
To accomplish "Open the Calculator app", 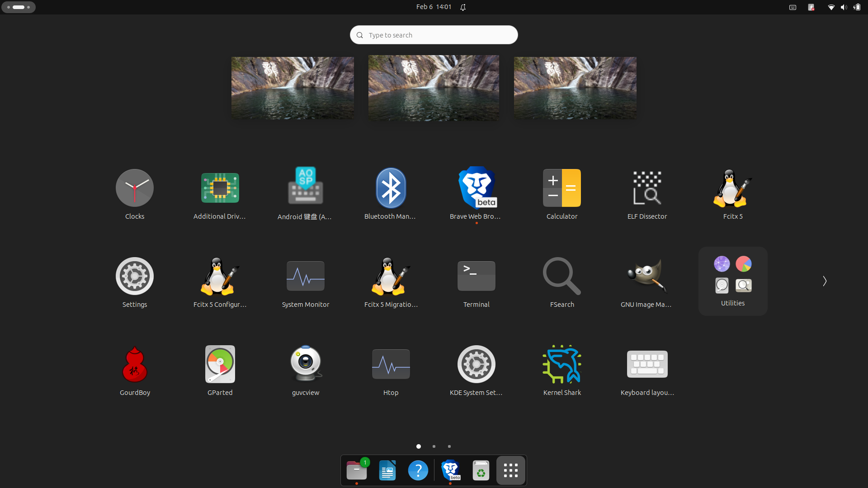I will click(x=562, y=194).
